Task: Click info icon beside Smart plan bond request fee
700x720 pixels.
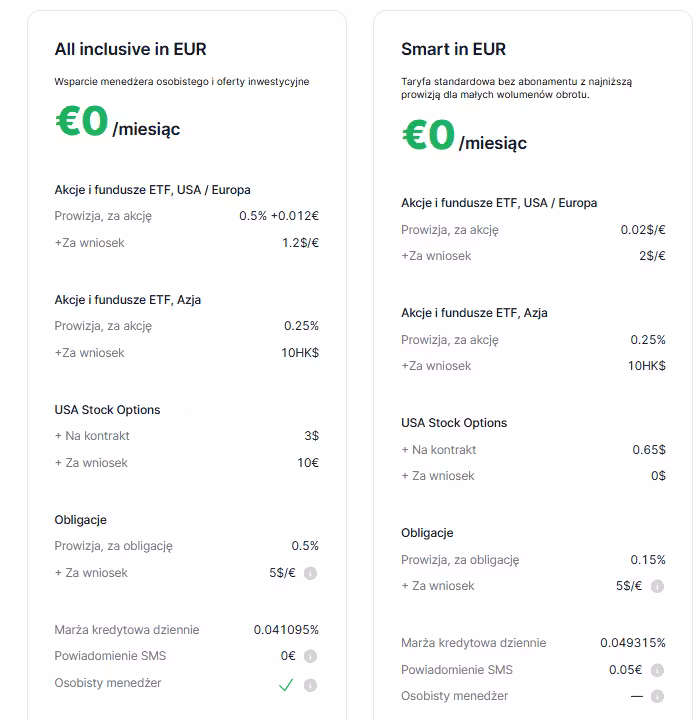Action: [x=657, y=586]
